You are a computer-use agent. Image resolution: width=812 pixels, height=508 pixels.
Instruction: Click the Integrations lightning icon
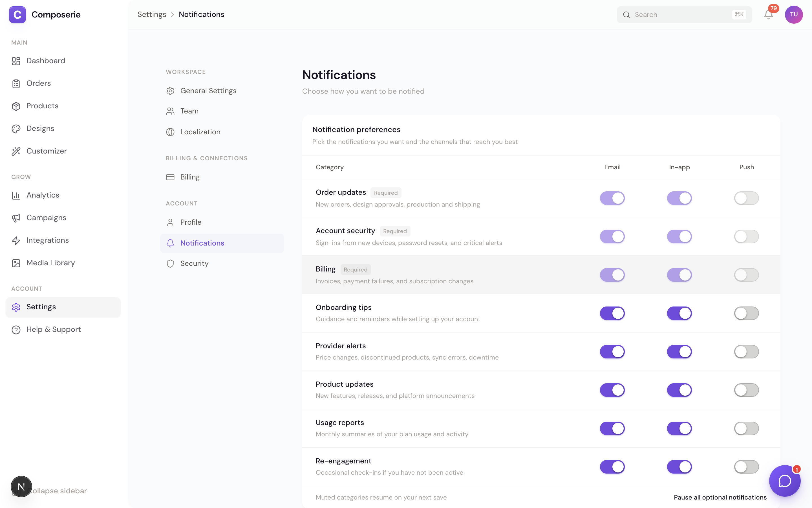point(16,240)
